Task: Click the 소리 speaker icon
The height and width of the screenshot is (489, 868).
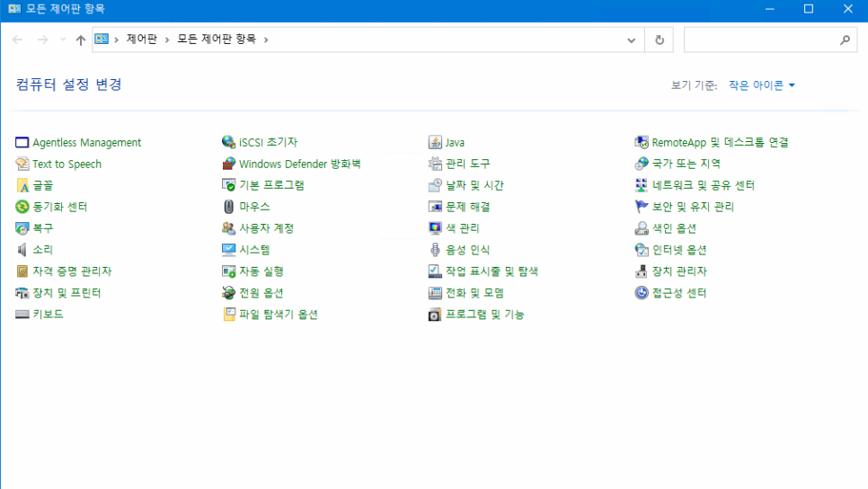Action: 22,250
